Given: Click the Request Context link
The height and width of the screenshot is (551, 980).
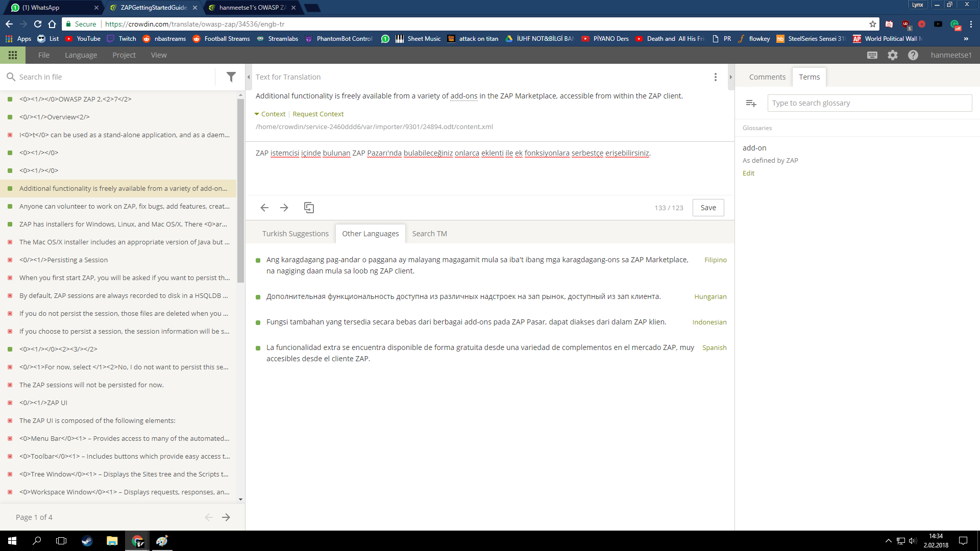Looking at the screenshot, I should 318,114.
